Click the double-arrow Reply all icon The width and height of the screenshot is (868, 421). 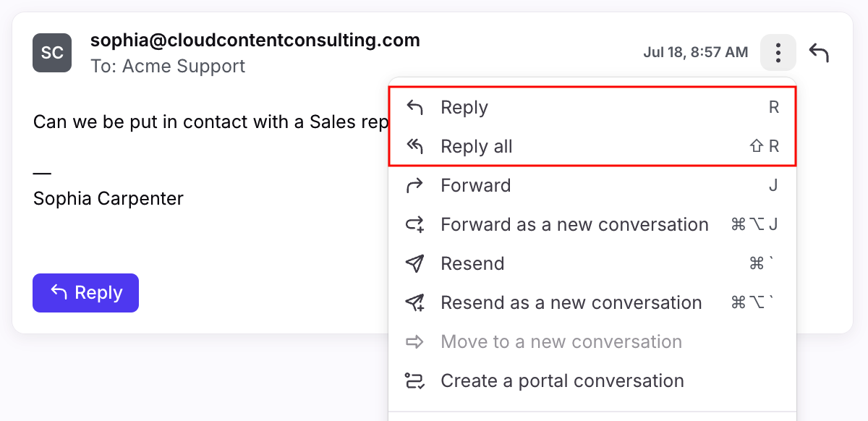pyautogui.click(x=414, y=147)
